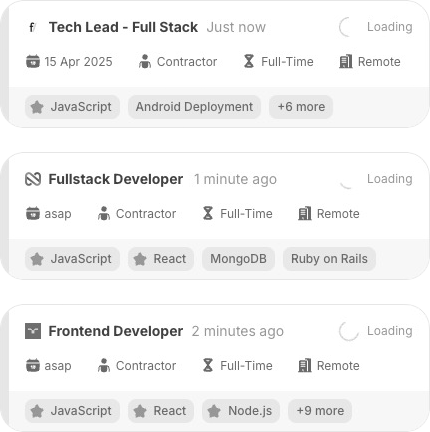Click hourglass icon on Fullstack Developer card
This screenshot has width=430, height=432.
point(208,213)
